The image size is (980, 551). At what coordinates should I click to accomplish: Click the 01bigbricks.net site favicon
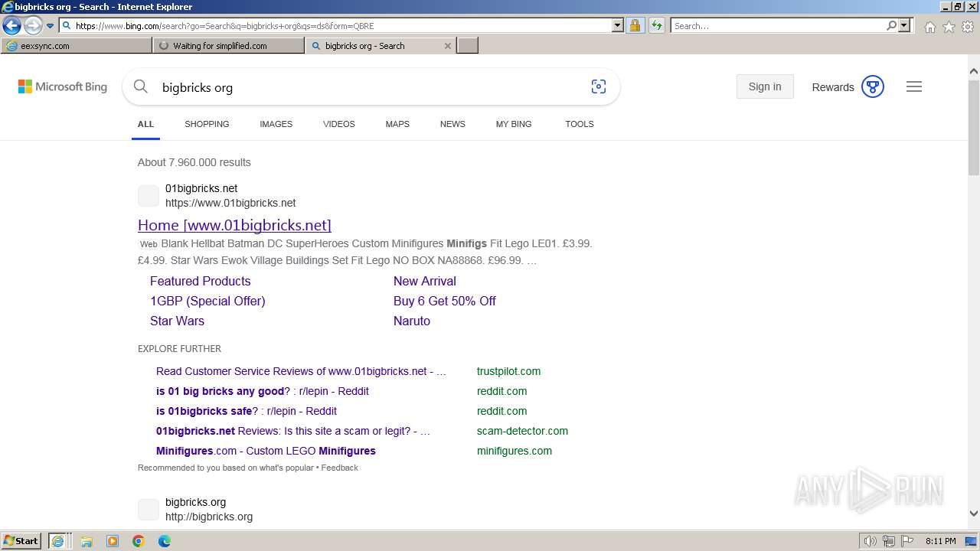[149, 196]
